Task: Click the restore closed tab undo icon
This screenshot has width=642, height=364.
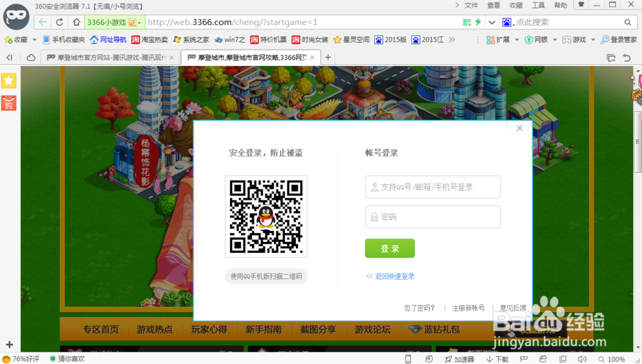Action: click(x=627, y=58)
